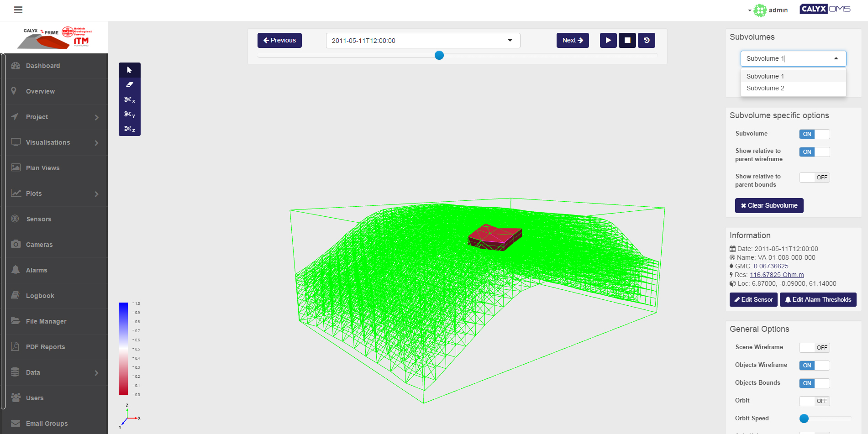
Task: Enable the Scene Wireframe toggle
Action: [x=814, y=348]
